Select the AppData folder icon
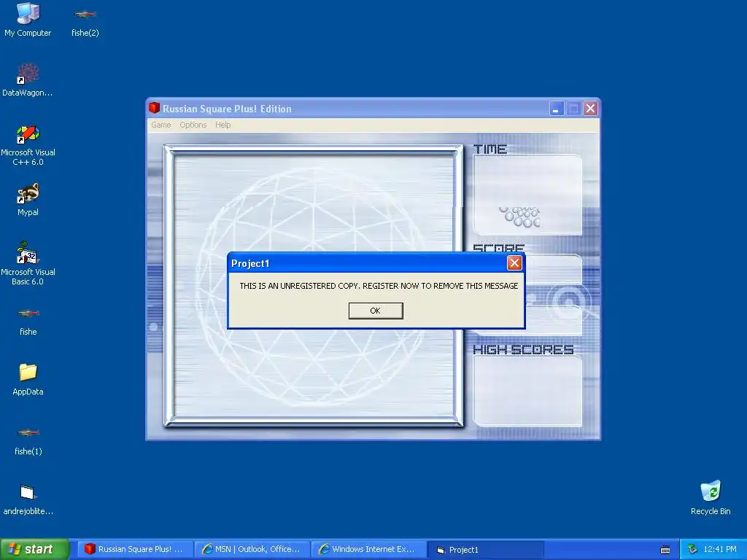Screen dimensions: 747x560 pos(28,379)
